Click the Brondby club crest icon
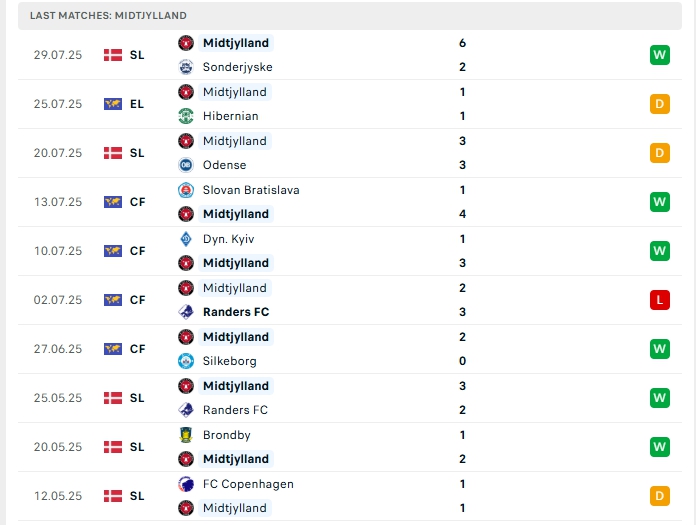This screenshot has height=525, width=696. pos(186,435)
